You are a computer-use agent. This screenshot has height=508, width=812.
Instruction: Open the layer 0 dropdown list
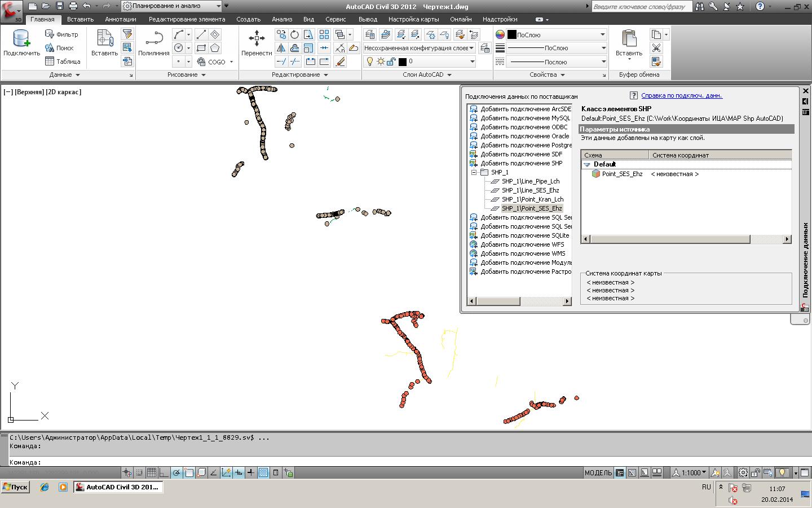tap(420, 62)
